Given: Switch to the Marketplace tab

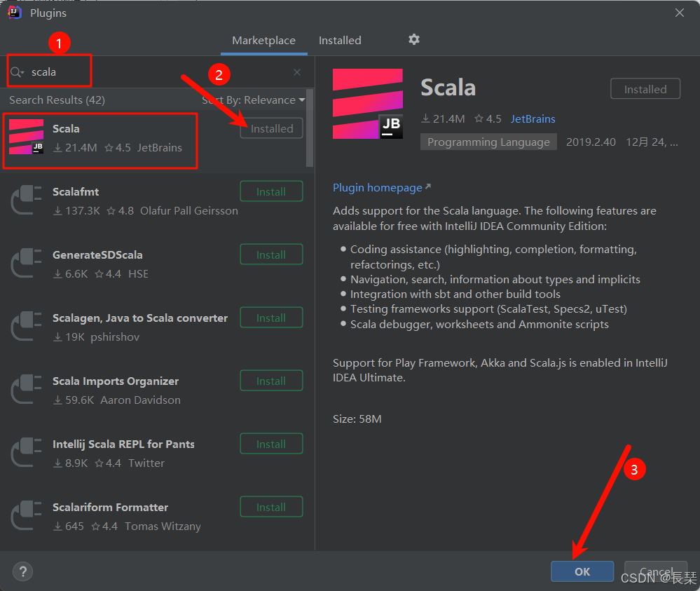Looking at the screenshot, I should (x=264, y=40).
